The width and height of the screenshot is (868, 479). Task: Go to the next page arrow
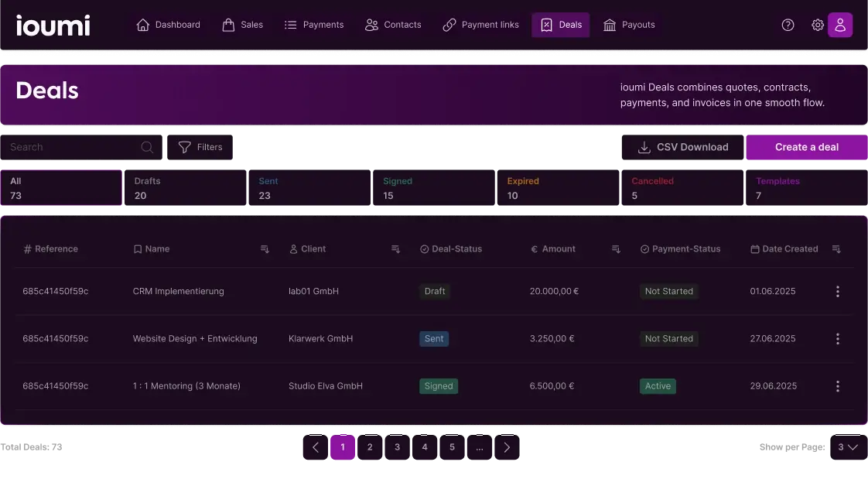tap(507, 447)
